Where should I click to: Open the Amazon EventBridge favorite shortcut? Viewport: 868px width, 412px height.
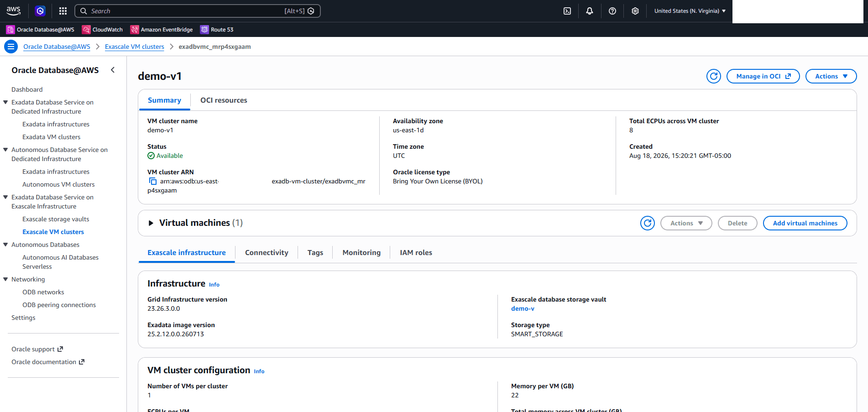click(162, 30)
